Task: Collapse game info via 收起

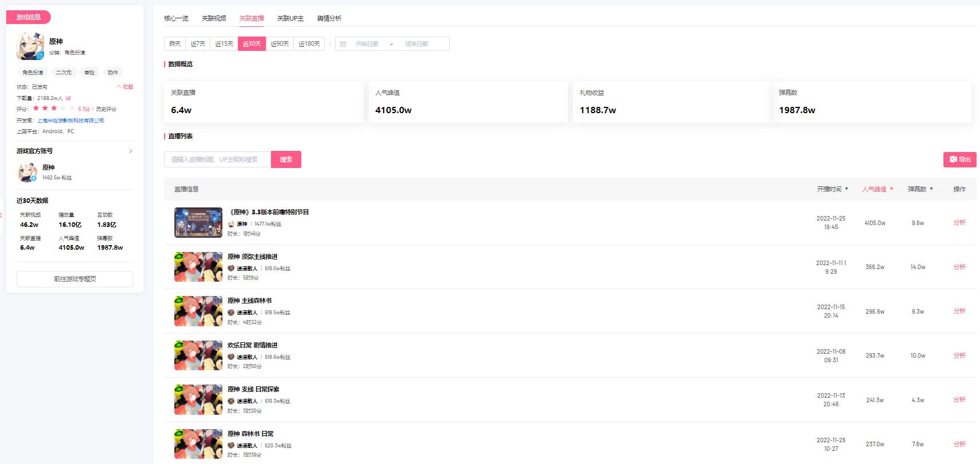Action: coord(125,87)
